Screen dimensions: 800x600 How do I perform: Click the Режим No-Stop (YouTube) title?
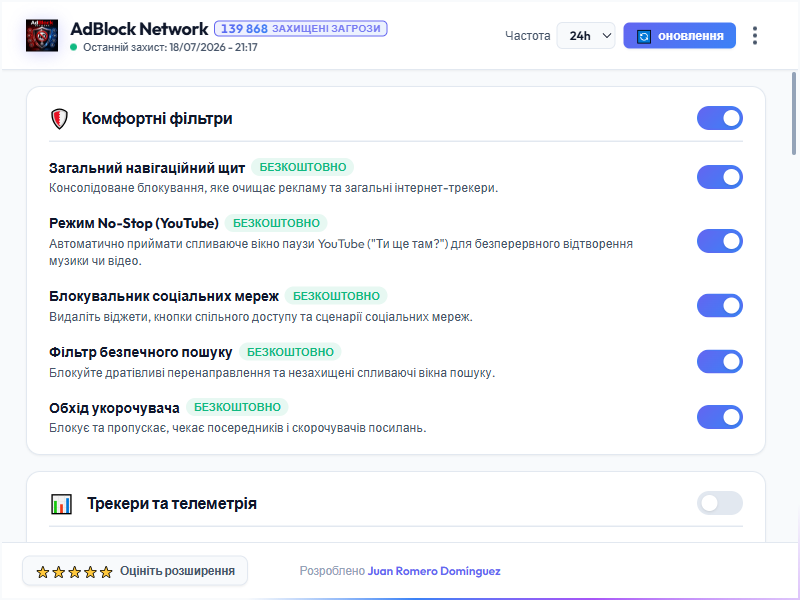point(134,223)
